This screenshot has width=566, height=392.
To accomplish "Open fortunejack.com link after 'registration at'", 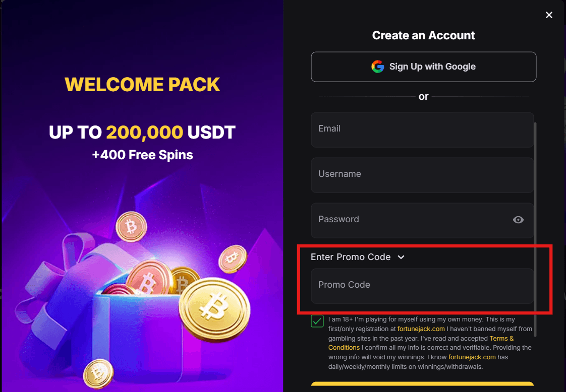I will click(421, 329).
